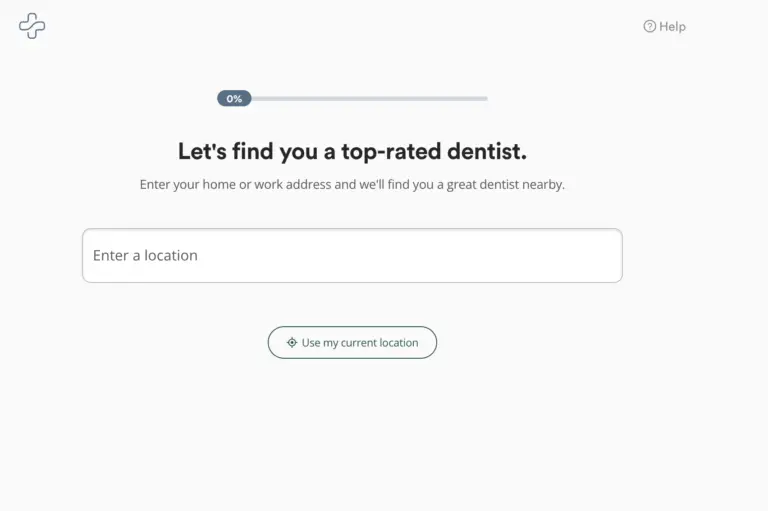Image resolution: width=768 pixels, height=511 pixels.
Task: Click the home or work address subtitle
Action: pyautogui.click(x=352, y=184)
